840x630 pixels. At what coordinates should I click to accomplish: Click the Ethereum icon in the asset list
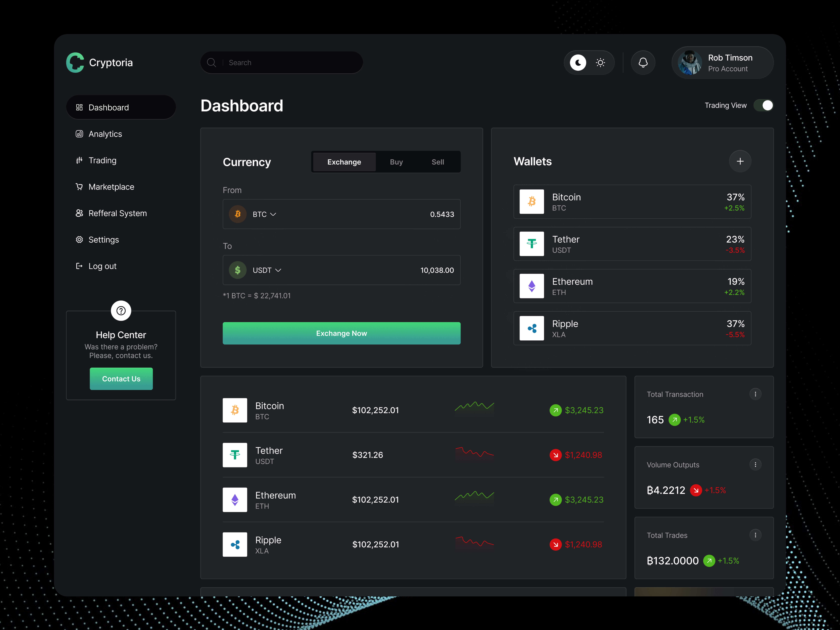point(235,500)
